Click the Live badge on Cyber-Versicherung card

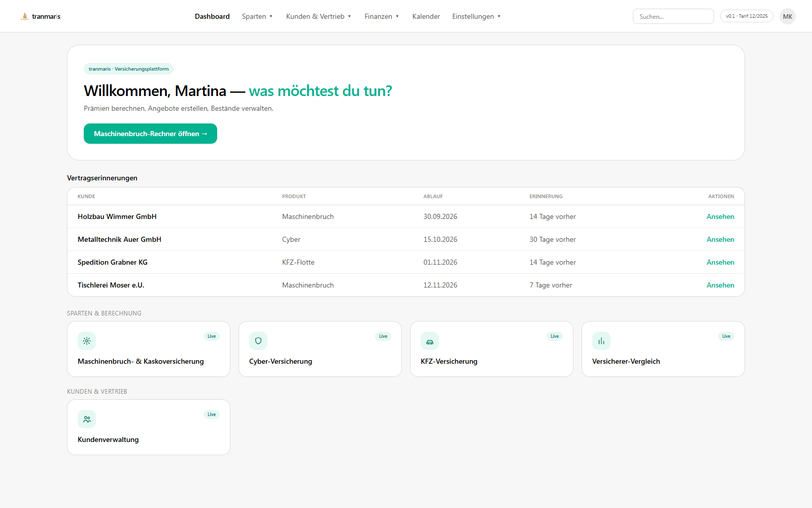[383, 336]
